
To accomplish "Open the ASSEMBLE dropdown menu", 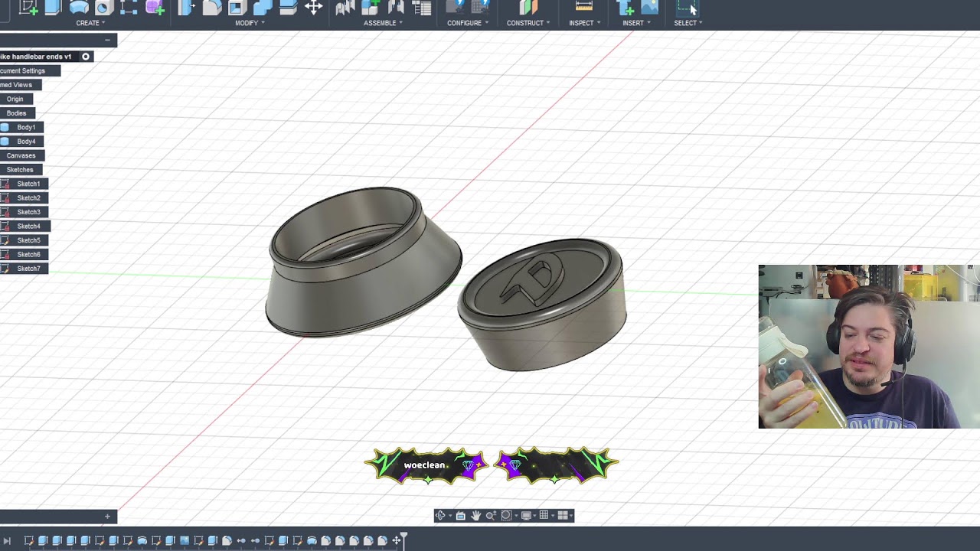I will click(x=383, y=23).
